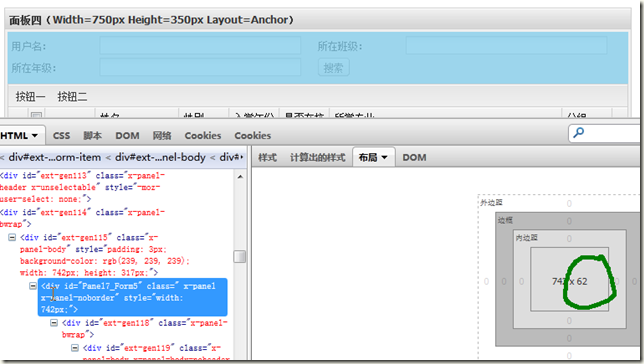Click the 所在年级 input field
The height and width of the screenshot is (364, 644).
[x=200, y=67]
